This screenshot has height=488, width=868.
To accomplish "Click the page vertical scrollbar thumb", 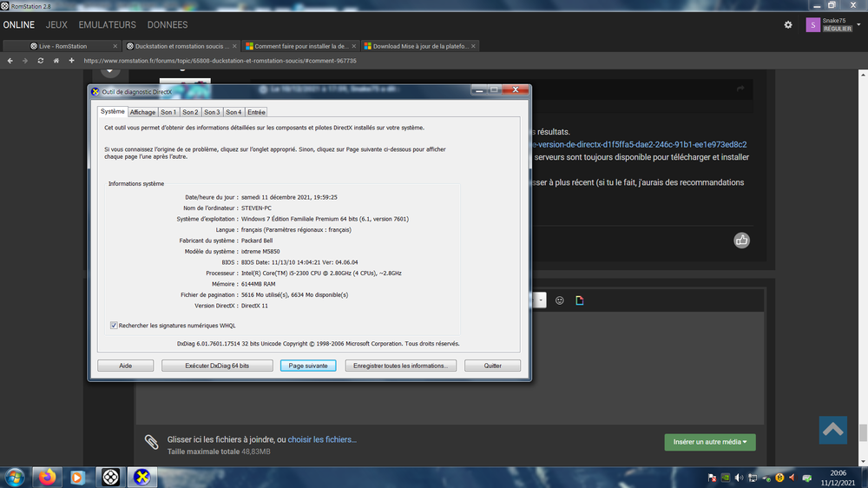I will (863, 432).
